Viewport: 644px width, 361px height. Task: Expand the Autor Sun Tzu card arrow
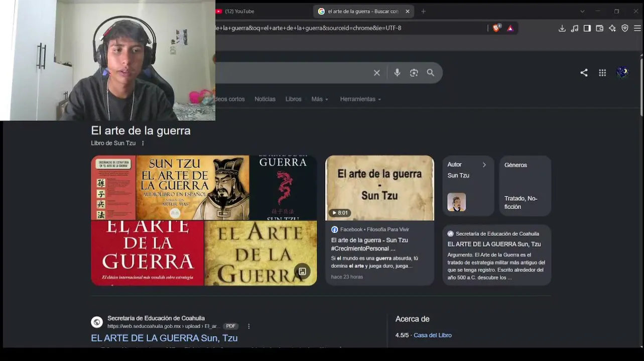click(484, 164)
